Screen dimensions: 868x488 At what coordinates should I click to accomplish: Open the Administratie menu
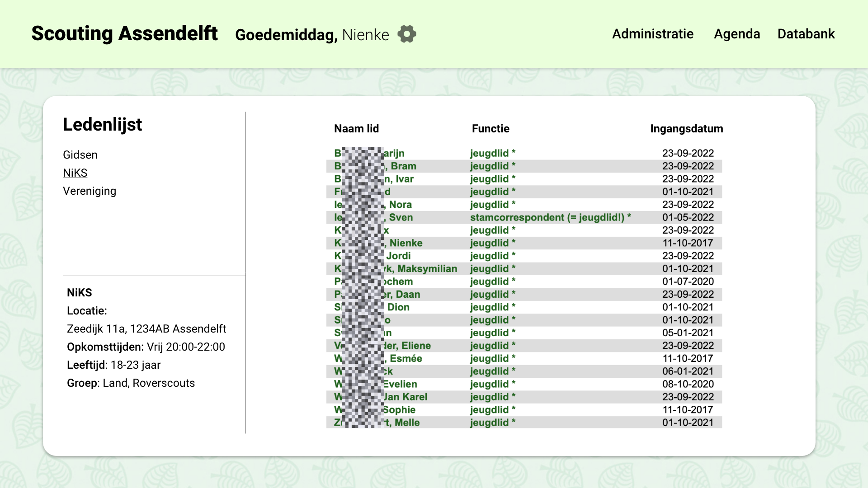pos(652,34)
